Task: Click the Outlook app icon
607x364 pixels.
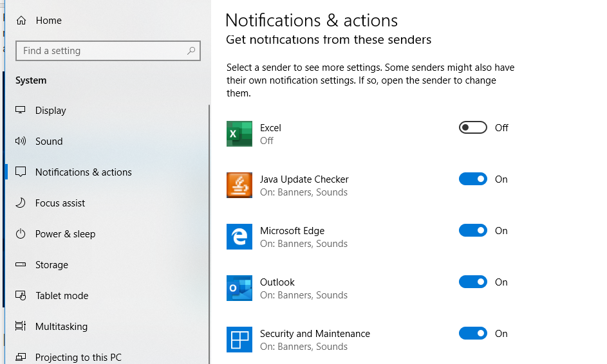Action: click(x=239, y=288)
